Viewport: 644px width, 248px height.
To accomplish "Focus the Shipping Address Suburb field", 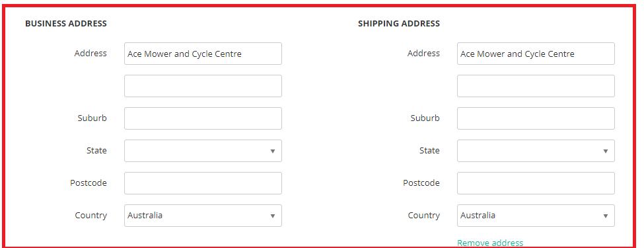I will coord(536,118).
